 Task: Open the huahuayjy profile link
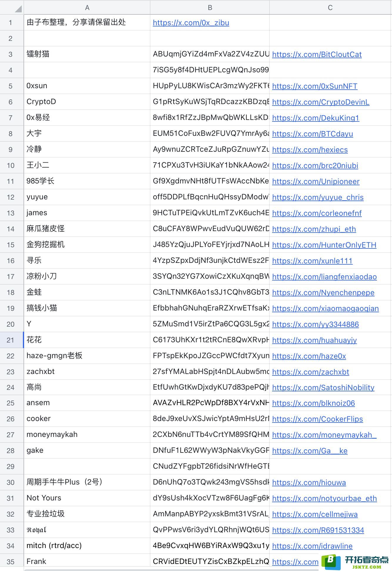tap(314, 340)
